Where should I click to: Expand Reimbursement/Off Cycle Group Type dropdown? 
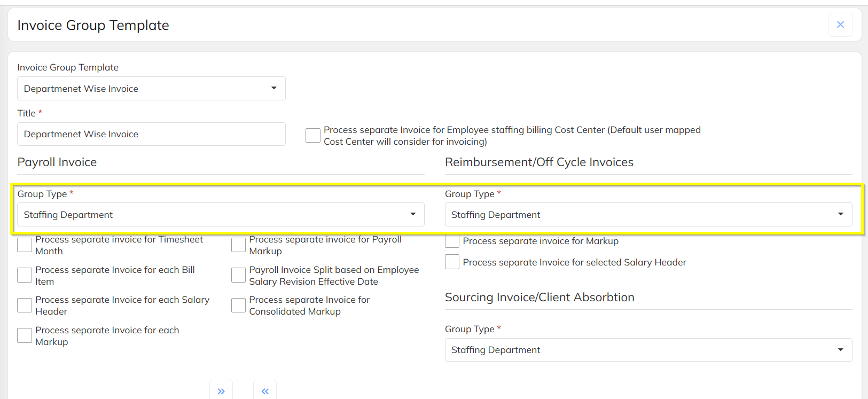pyautogui.click(x=648, y=215)
